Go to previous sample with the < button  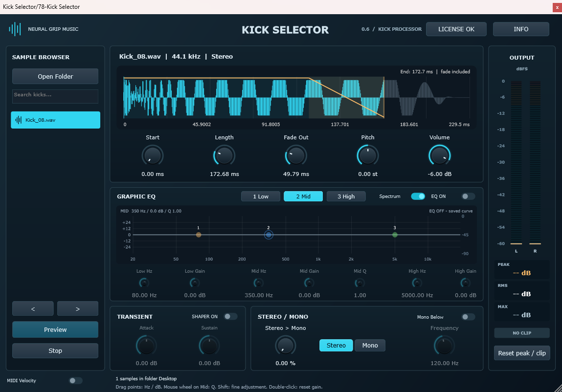(33, 308)
